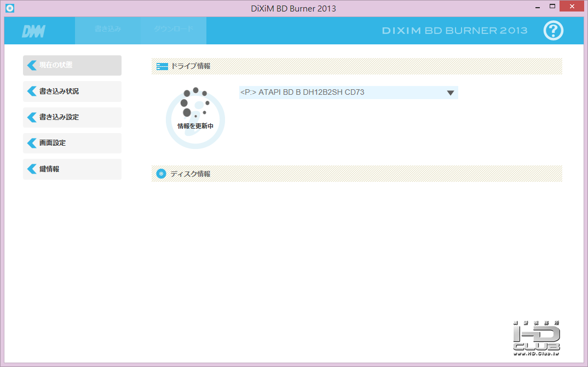588x367 pixels.
Task: Open the 画面設定 sidebar button
Action: tap(72, 143)
